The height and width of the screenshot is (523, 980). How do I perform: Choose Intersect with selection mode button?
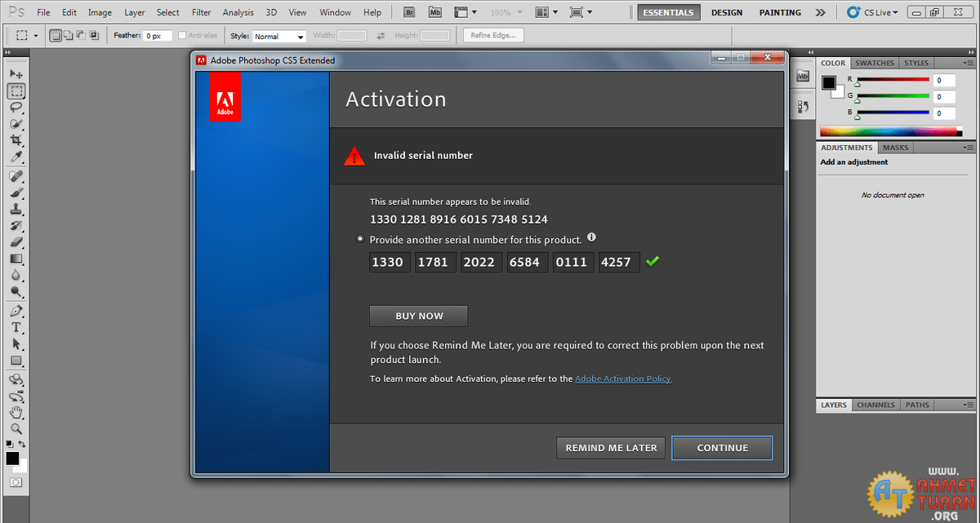point(94,36)
